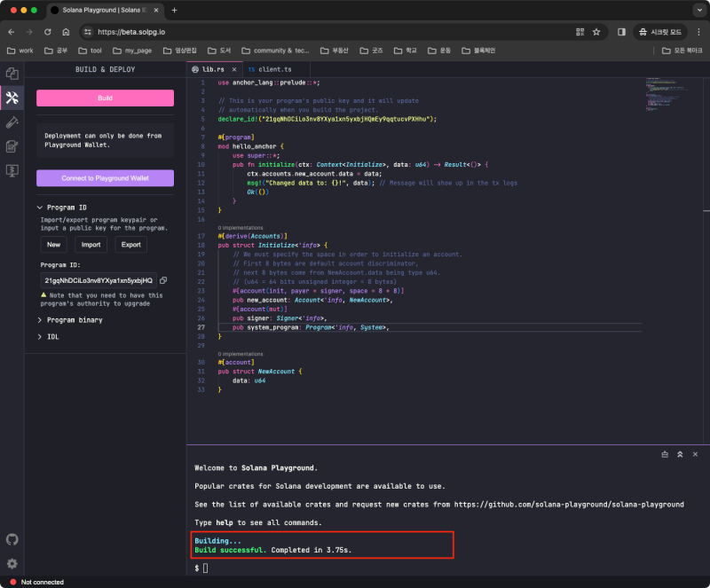
Task: Click the 'Build successful.' terminal message
Action: coord(231,550)
